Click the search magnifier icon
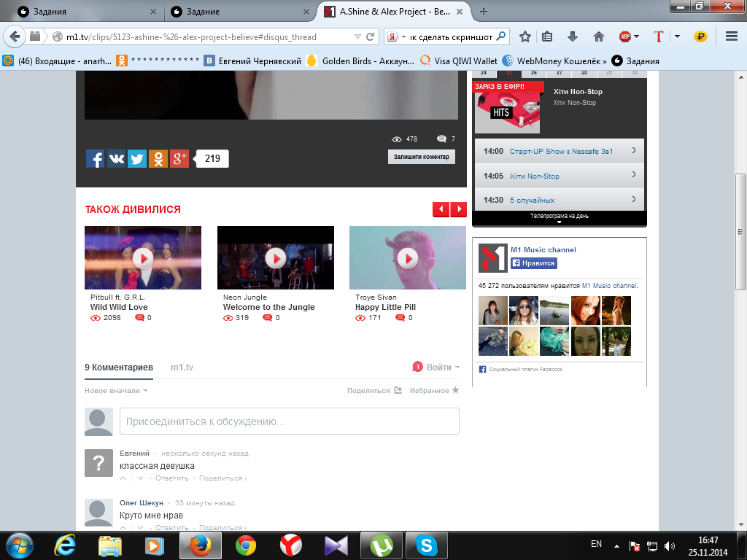Image resolution: width=747 pixels, height=560 pixels. (x=500, y=36)
